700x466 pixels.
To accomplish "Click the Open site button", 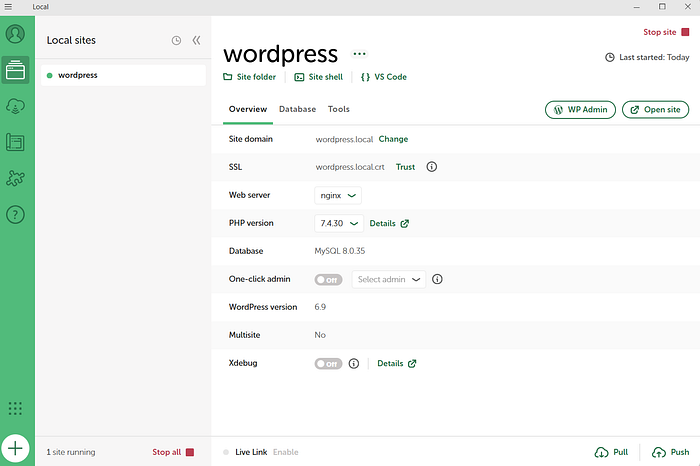I will point(655,110).
